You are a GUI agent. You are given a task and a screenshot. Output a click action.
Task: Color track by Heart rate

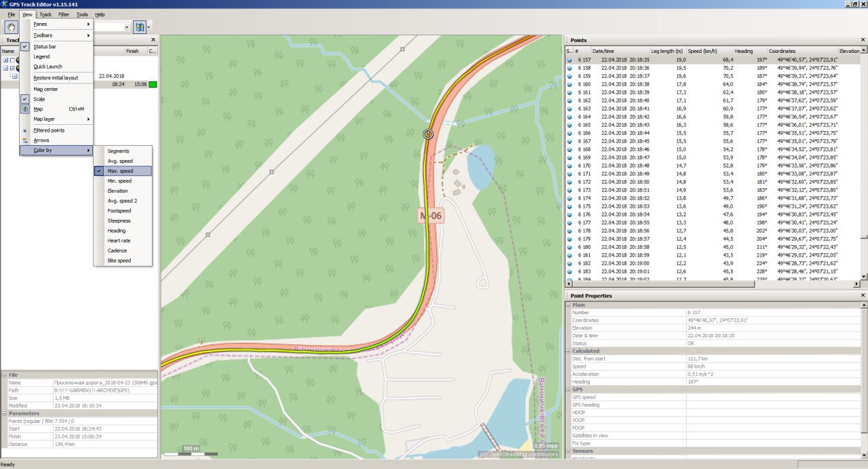pyautogui.click(x=123, y=240)
